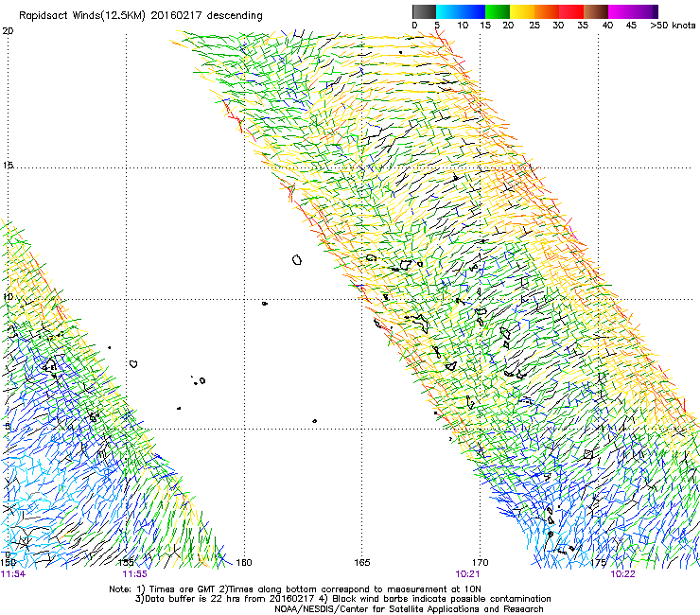Click the orange 25-30 knots legend segment
Screen dimensions: 700x615
547,11
